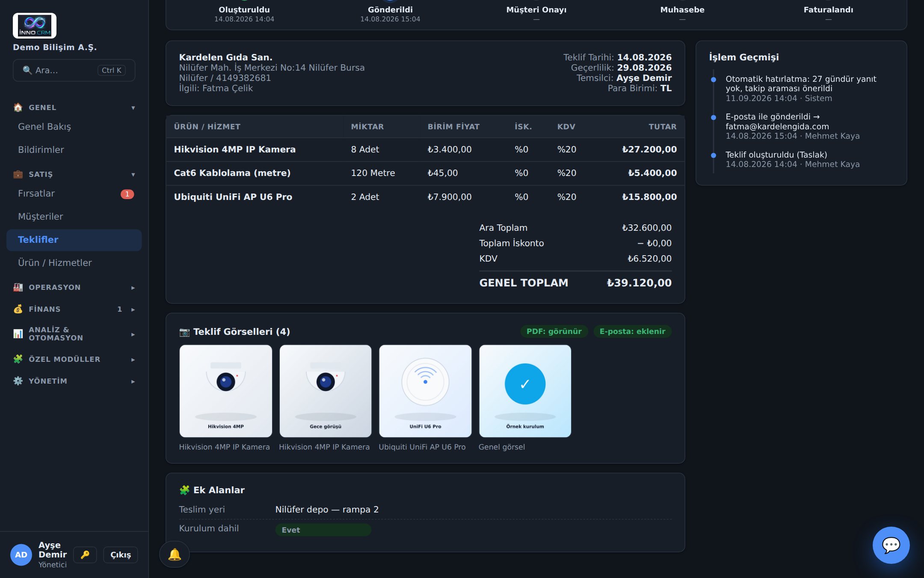The height and width of the screenshot is (578, 924).
Task: Click the Çıkış logout button
Action: (121, 554)
